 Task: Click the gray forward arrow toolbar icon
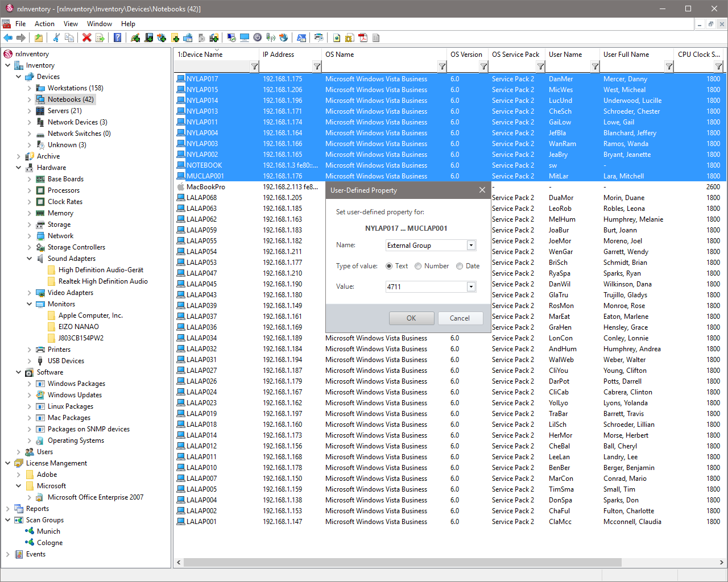(x=21, y=38)
